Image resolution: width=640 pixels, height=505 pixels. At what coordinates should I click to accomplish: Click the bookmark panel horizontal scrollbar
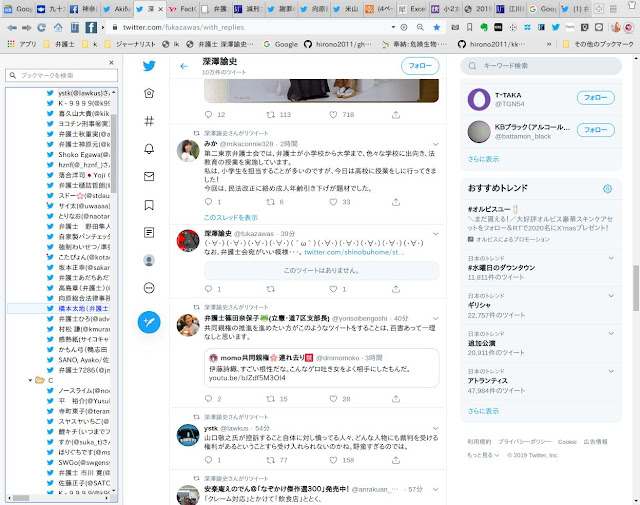click(x=20, y=498)
